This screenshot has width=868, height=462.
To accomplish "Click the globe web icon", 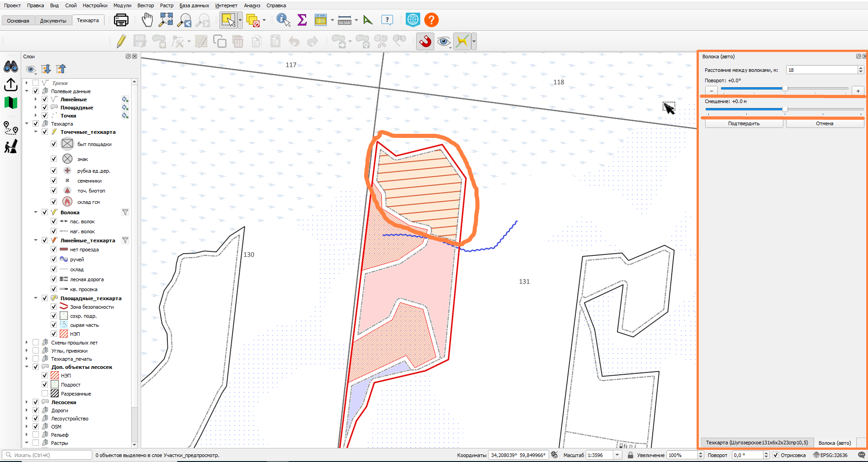I will pos(413,20).
